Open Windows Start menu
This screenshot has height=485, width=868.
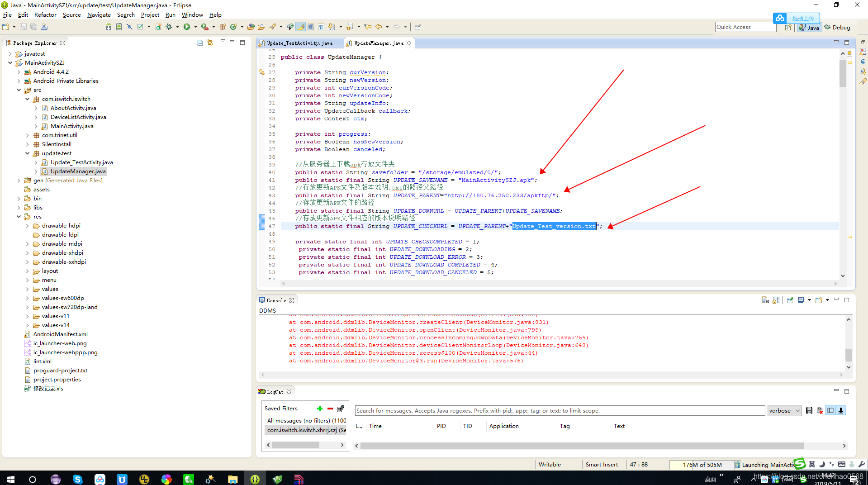tap(11, 479)
